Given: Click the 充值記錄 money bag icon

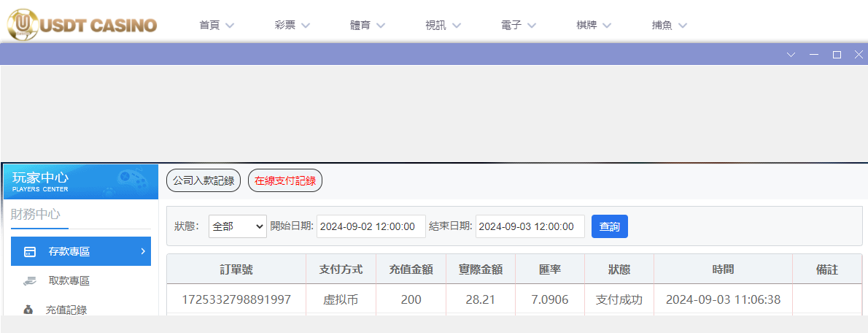Looking at the screenshot, I should point(28,310).
